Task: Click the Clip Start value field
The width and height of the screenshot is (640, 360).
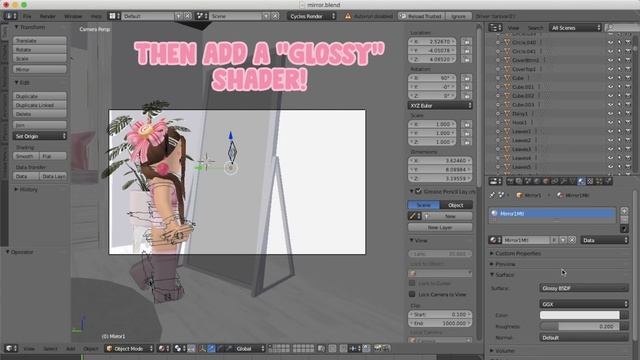Action: click(440, 314)
